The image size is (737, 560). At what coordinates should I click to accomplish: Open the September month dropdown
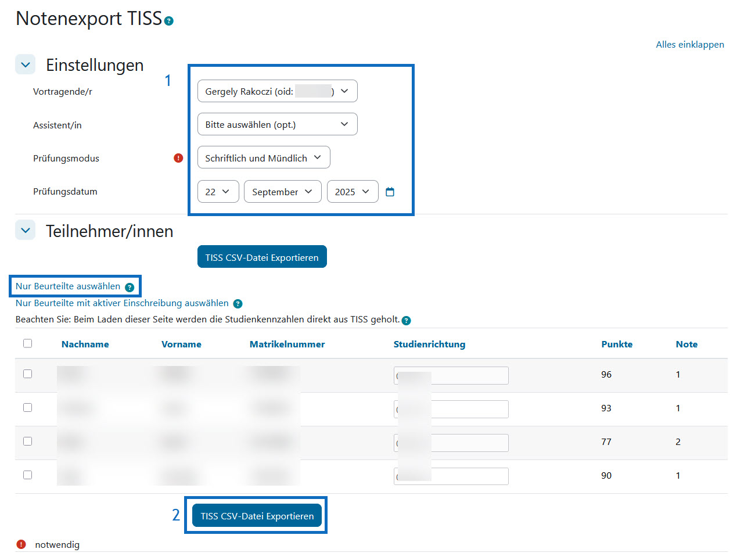tap(282, 192)
